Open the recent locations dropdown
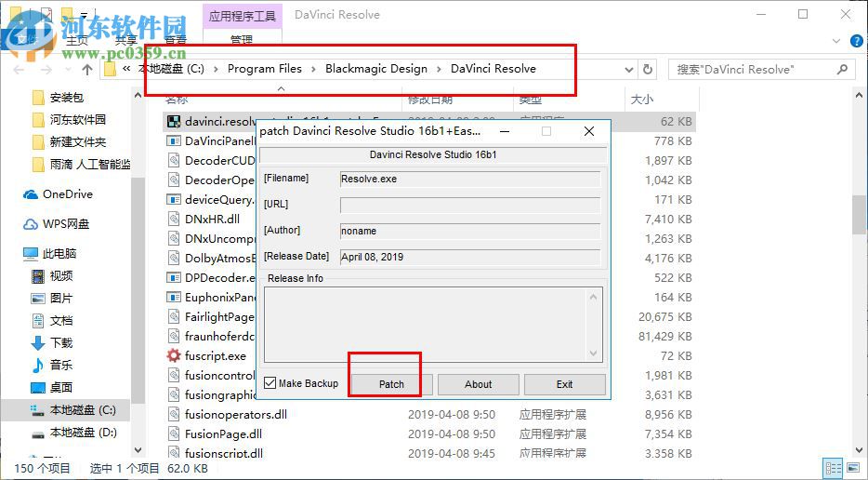868x480 pixels. (x=68, y=69)
